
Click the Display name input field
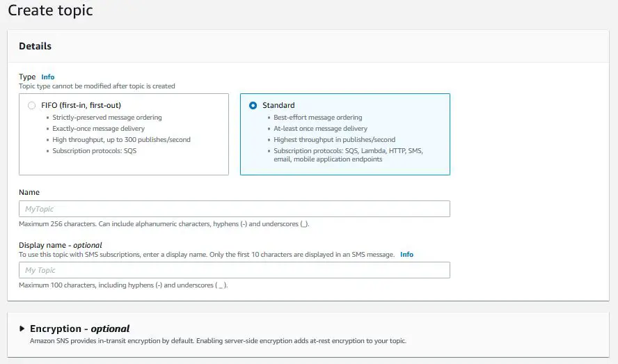coord(234,270)
